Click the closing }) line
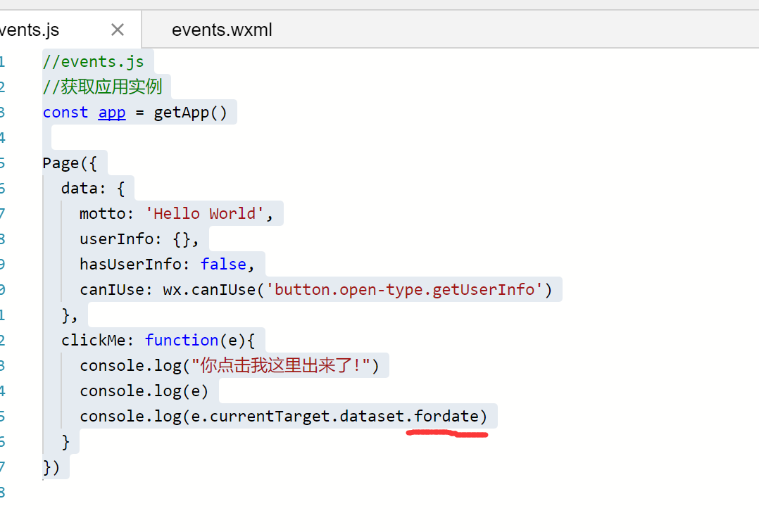The width and height of the screenshot is (759, 532). (51, 467)
